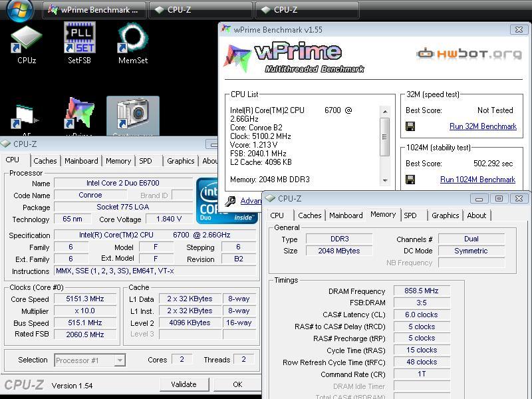Viewport: 532px width, 399px height.
Task: Switch to SPD tab in right CPU-Z window
Action: click(x=410, y=215)
